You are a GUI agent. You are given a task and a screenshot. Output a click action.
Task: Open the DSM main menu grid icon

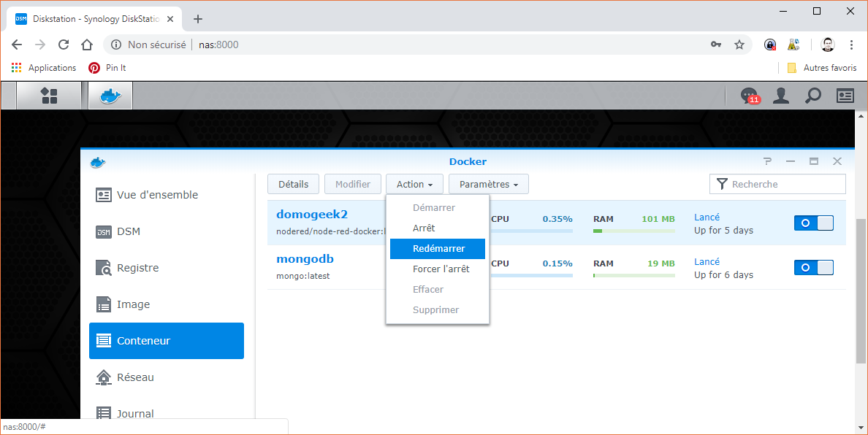49,96
